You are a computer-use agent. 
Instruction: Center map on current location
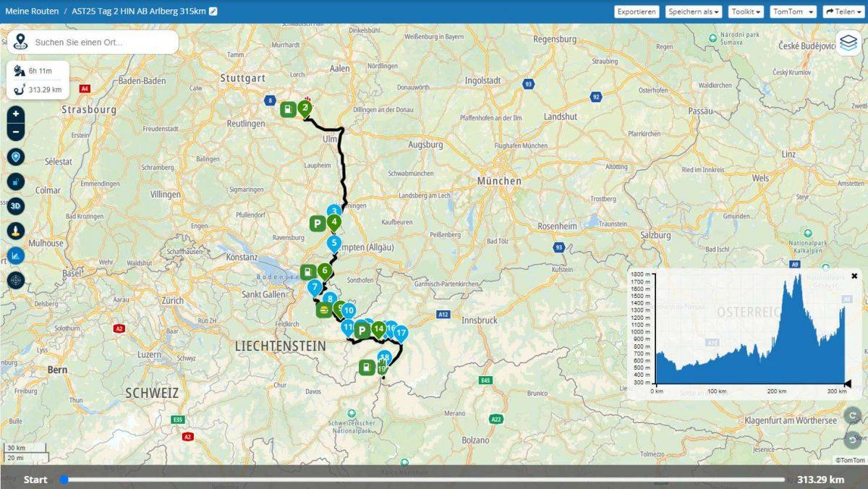click(16, 280)
